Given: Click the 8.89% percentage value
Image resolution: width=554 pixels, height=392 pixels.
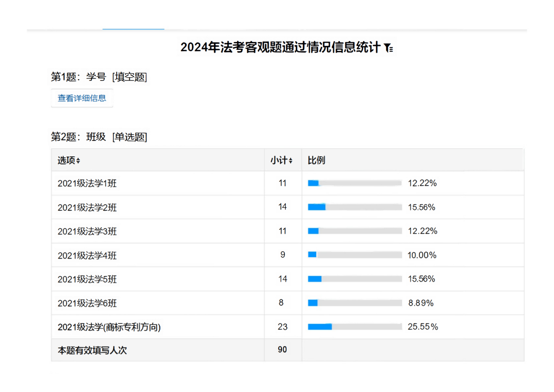Looking at the screenshot, I should tap(421, 303).
